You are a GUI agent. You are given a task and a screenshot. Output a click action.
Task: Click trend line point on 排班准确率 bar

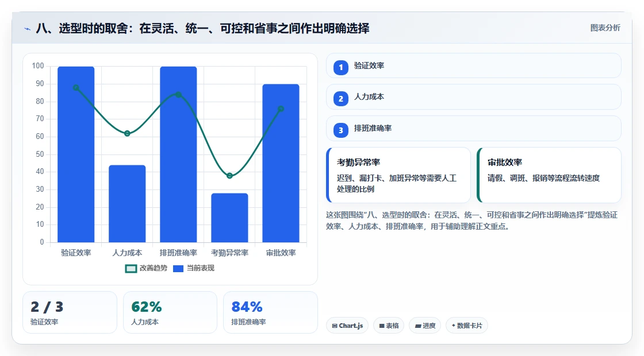click(178, 95)
